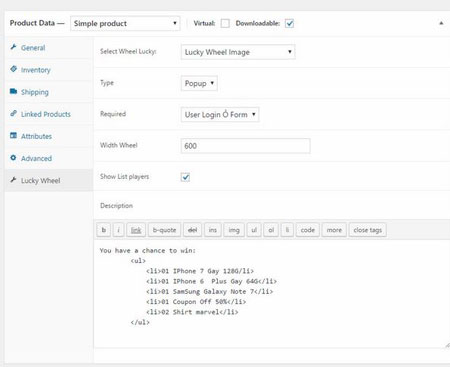Click the Advanced tab gear icon
The image size is (450, 367).
click(x=13, y=158)
